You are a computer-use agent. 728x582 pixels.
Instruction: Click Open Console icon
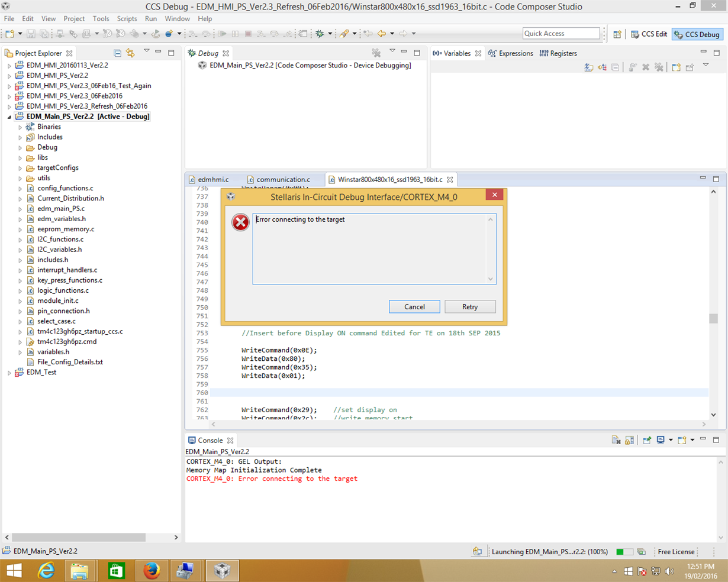tap(682, 440)
